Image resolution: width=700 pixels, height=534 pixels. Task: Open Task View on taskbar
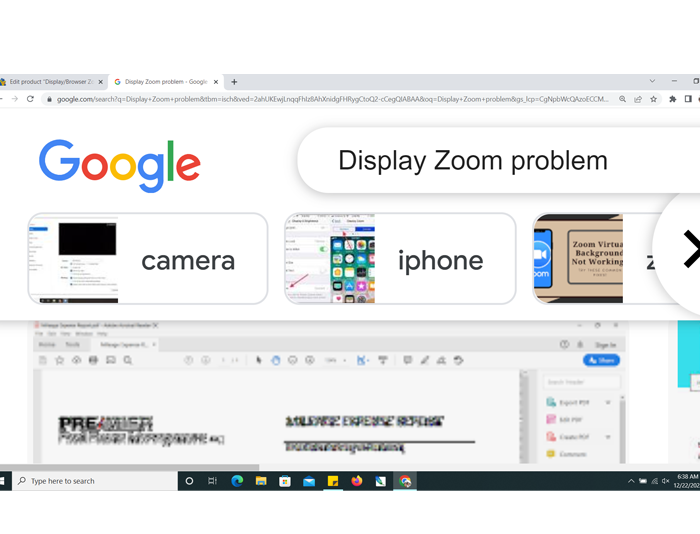click(212, 481)
